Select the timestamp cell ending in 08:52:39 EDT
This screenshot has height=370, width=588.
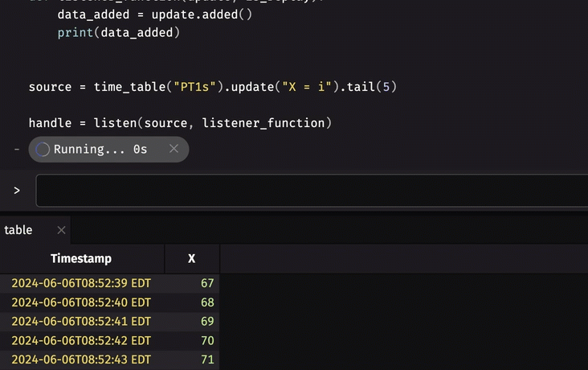pyautogui.click(x=81, y=283)
